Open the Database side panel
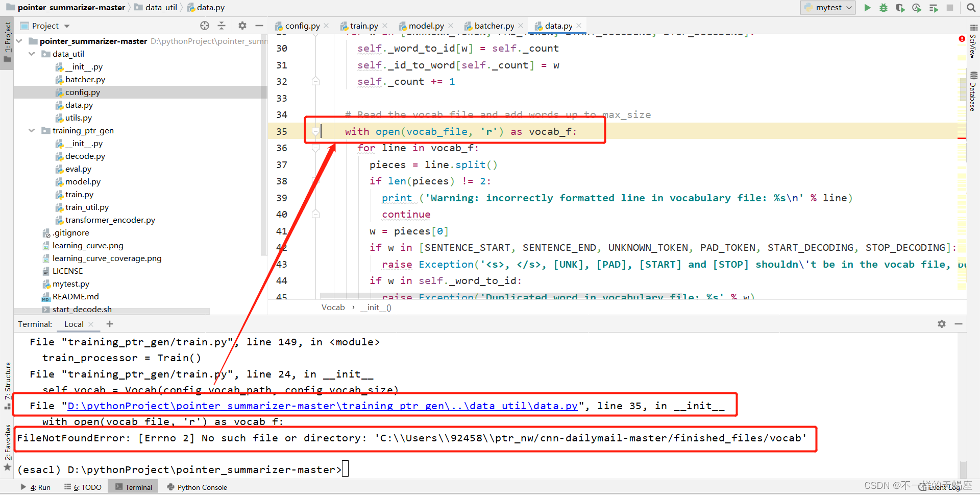 [973, 92]
